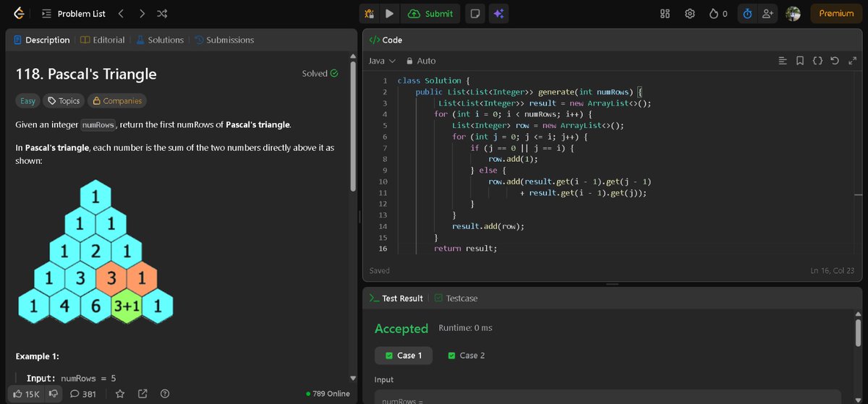The width and height of the screenshot is (868, 404).
Task: Open settings gear icon in top bar
Action: pyautogui.click(x=690, y=13)
